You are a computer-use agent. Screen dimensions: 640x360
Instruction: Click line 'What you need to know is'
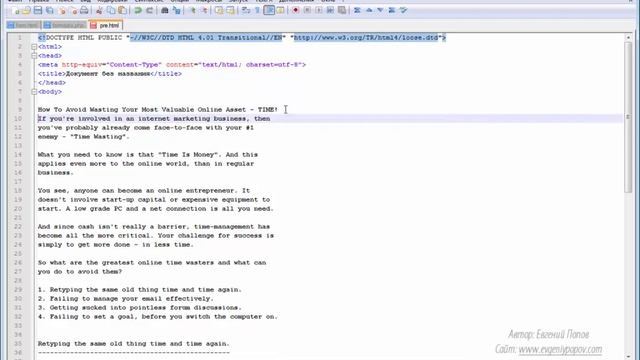pos(148,155)
